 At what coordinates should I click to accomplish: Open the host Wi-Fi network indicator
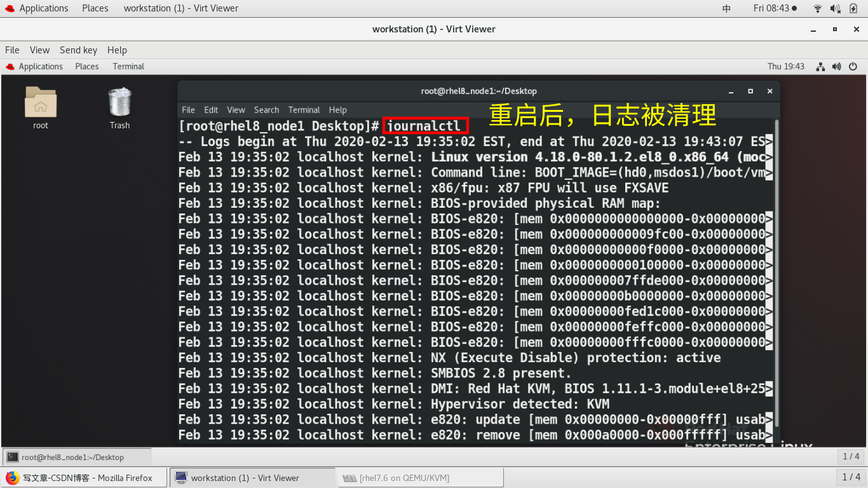pyautogui.click(x=817, y=8)
